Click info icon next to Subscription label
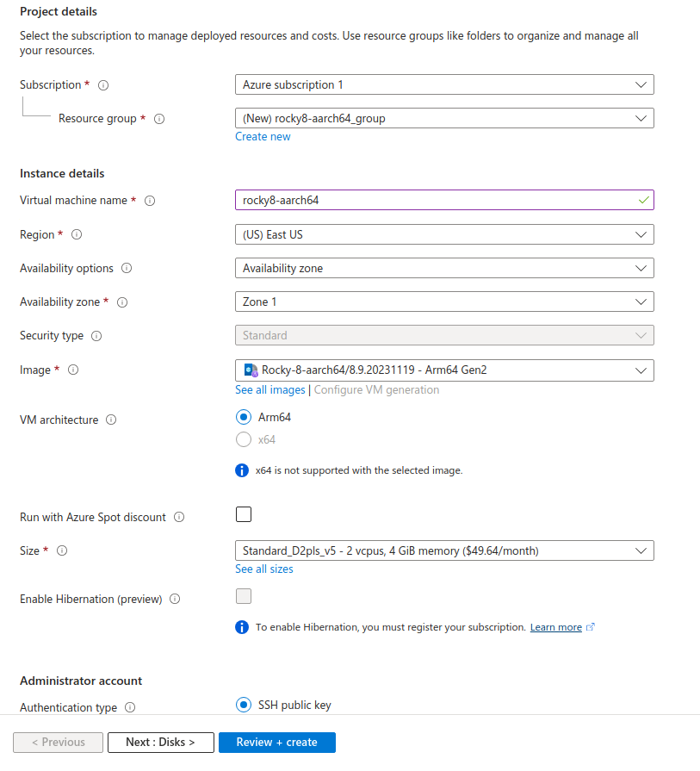Image resolution: width=700 pixels, height=771 pixels. click(x=103, y=85)
